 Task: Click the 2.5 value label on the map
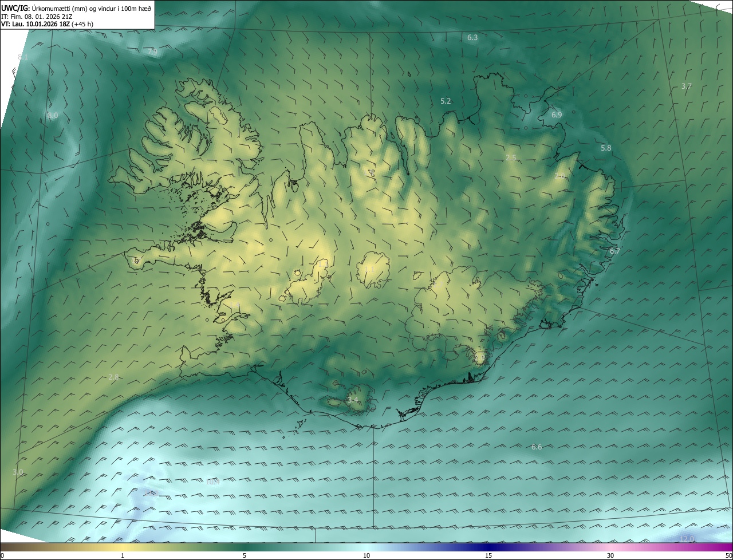(511, 157)
